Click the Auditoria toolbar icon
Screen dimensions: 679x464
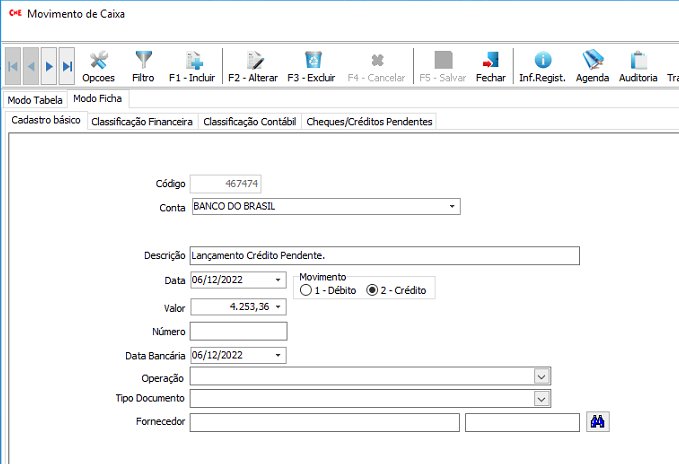click(x=638, y=66)
